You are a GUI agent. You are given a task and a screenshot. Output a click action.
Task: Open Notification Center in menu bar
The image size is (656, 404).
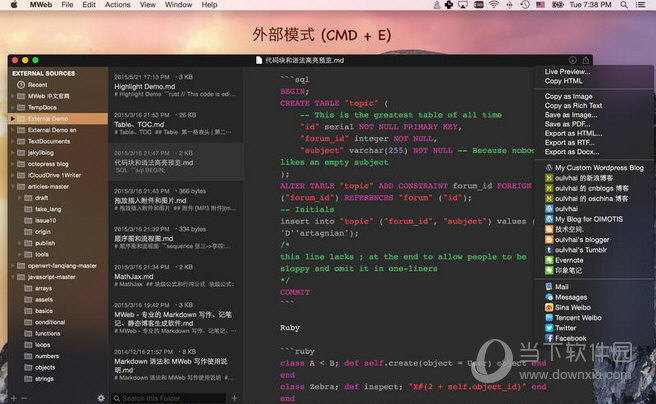pyautogui.click(x=641, y=5)
